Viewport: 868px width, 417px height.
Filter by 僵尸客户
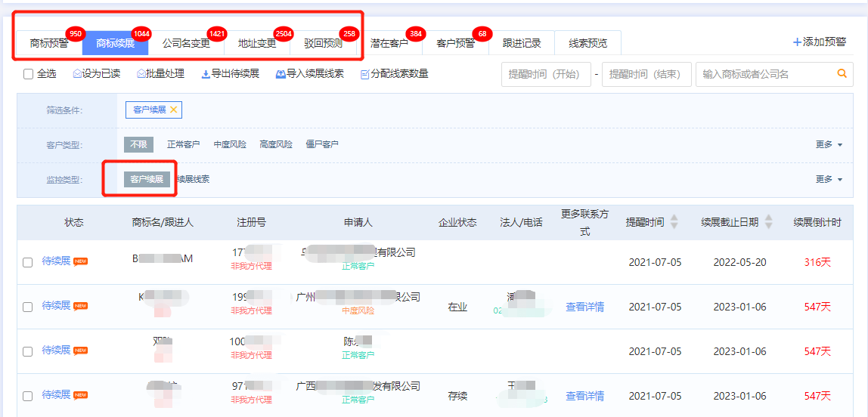[x=322, y=144]
